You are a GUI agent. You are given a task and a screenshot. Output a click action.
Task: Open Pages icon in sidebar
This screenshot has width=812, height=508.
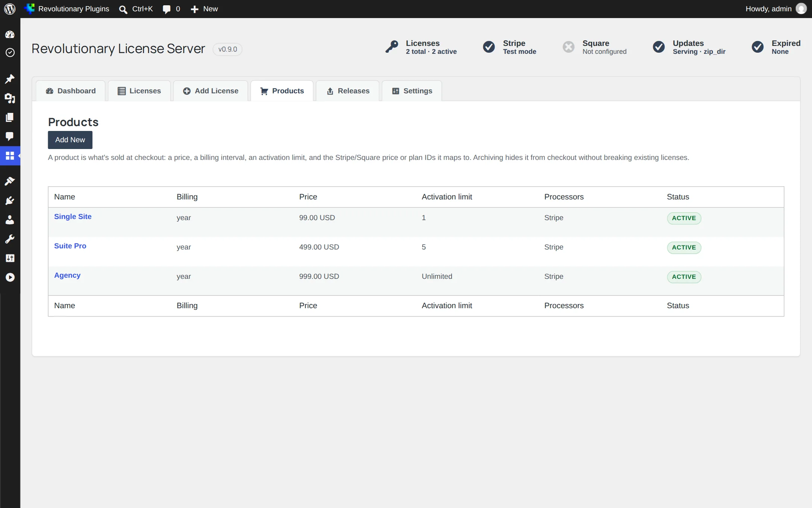tap(10, 117)
